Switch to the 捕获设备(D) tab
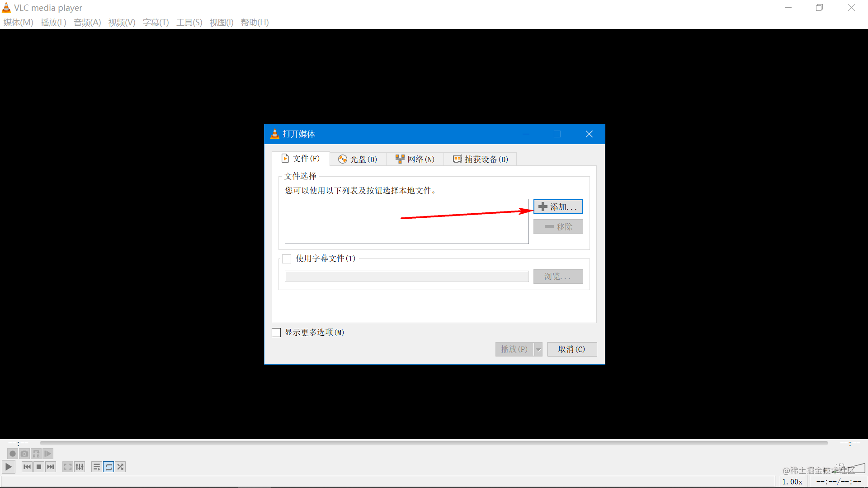The width and height of the screenshot is (868, 488). coord(480,159)
